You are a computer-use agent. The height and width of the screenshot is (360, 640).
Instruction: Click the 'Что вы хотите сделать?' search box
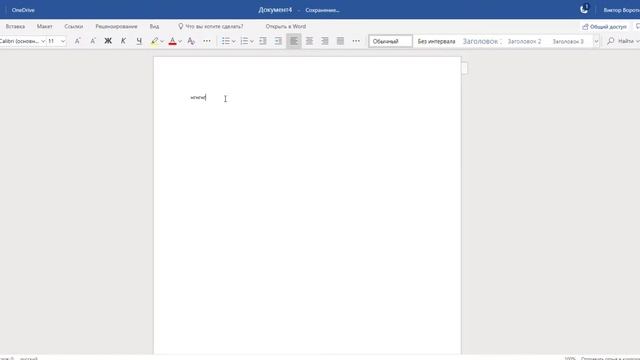[211, 26]
